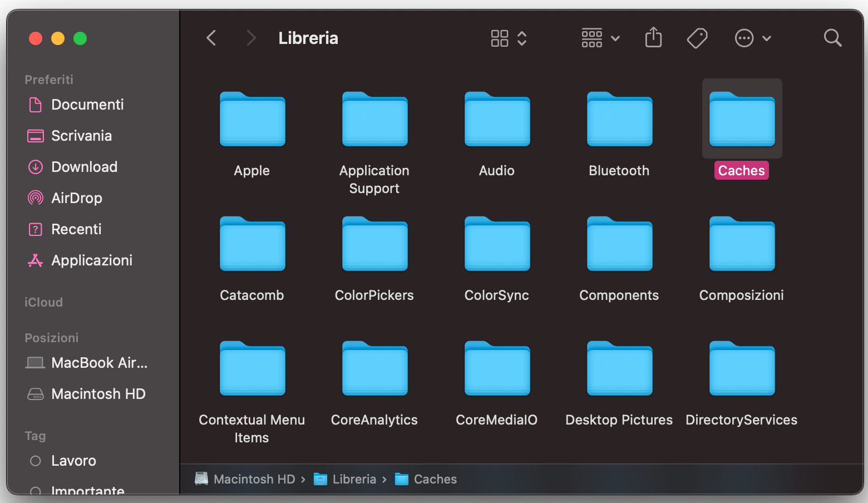The image size is (868, 503).
Task: Open the Share icon in the toolbar
Action: coord(653,38)
